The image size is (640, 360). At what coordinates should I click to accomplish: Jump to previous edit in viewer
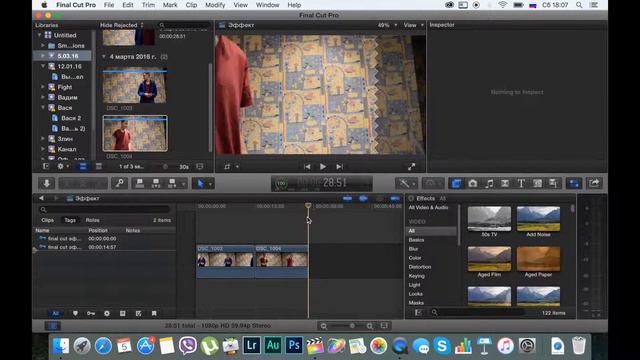(x=307, y=167)
